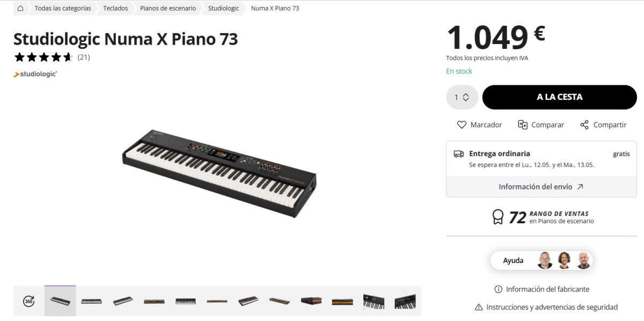Expand Información del envío details
644x321 pixels.
(541, 187)
